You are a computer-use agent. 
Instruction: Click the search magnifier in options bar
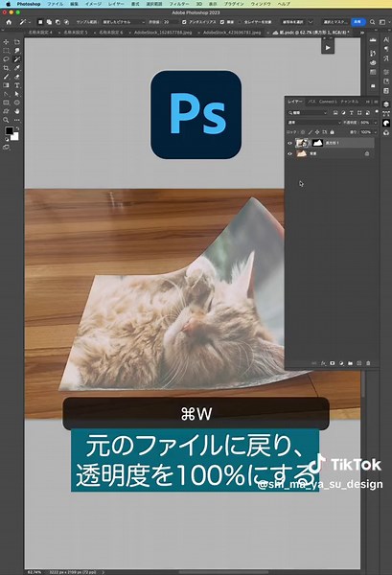[372, 22]
